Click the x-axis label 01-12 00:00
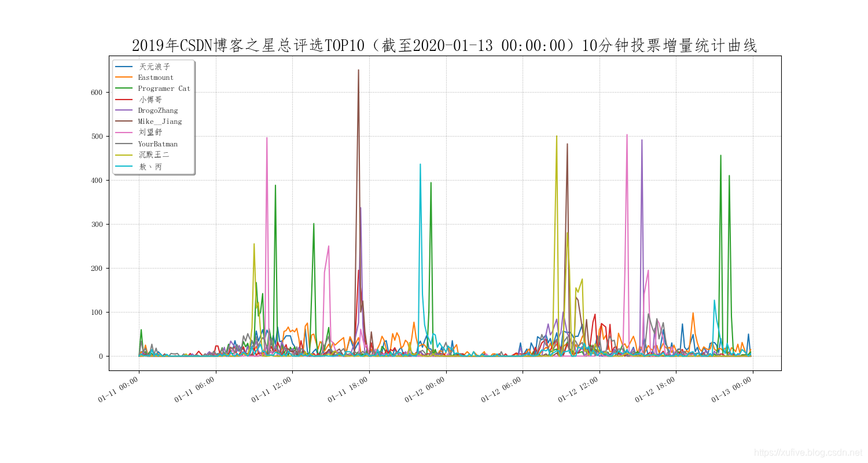The image size is (868, 463). click(x=425, y=389)
